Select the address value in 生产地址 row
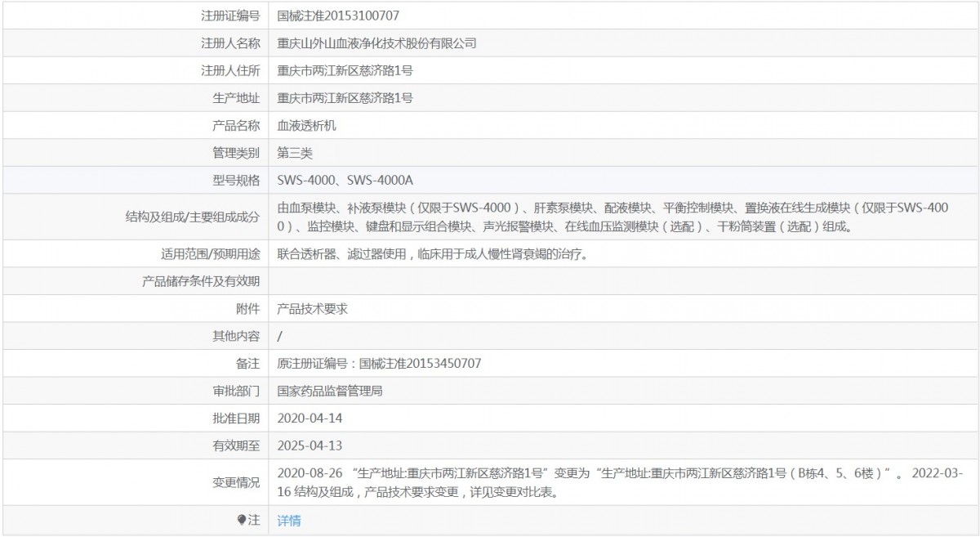Screen dimensions: 980x537 pos(345,98)
